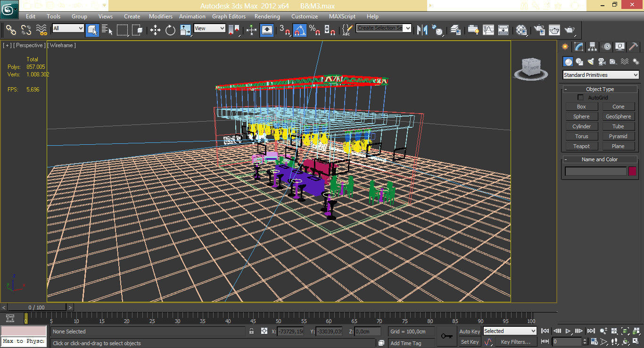
Task: Toggle the Window/Crossing selection mode
Action: pyautogui.click(x=138, y=30)
